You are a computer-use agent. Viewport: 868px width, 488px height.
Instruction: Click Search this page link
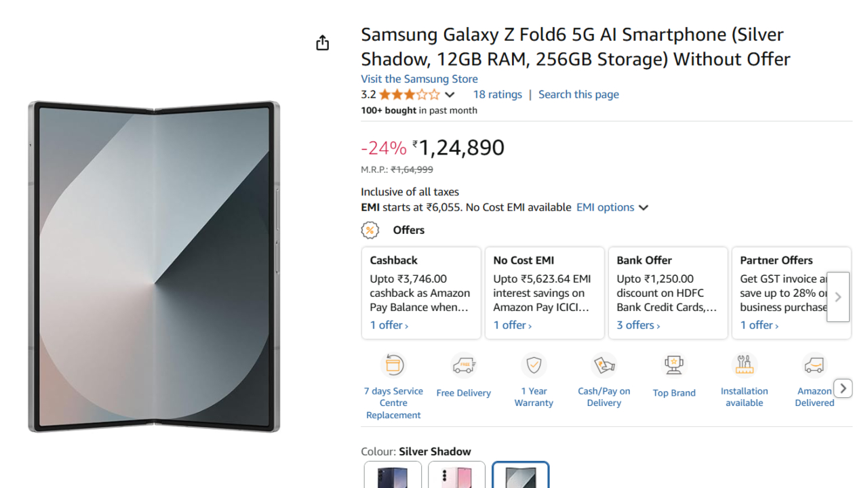point(578,95)
